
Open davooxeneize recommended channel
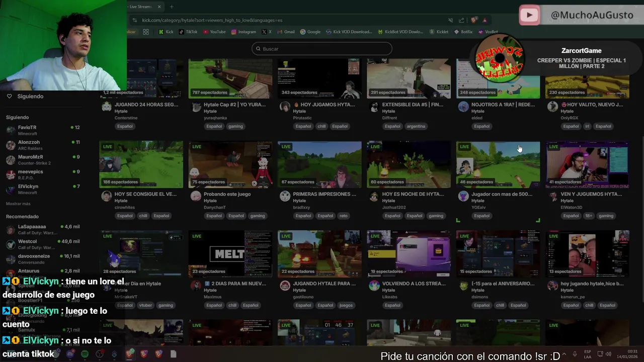(43, 258)
